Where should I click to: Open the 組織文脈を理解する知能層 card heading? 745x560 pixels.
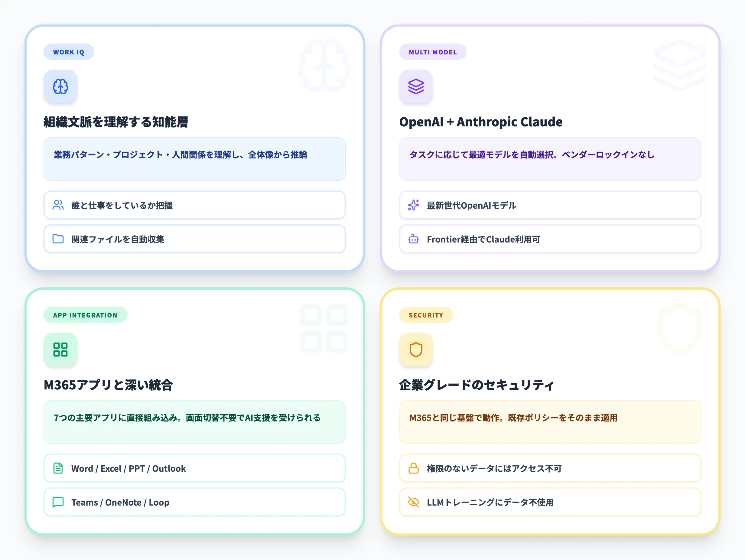[116, 122]
